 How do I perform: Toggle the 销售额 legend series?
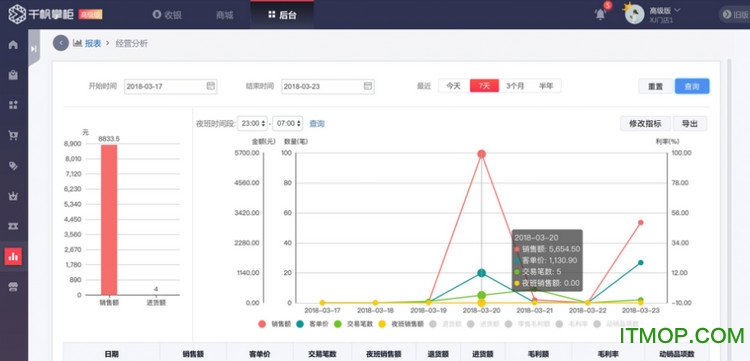tap(275, 324)
